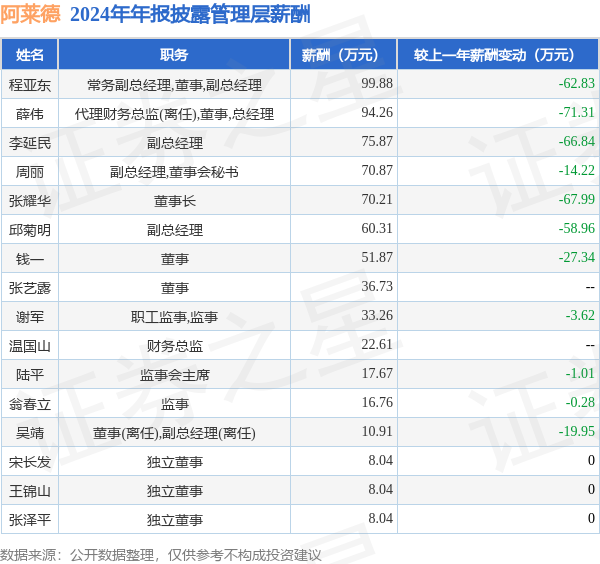Click salary value 17.67
Viewport: 600px width, 564px height.
pos(377,373)
